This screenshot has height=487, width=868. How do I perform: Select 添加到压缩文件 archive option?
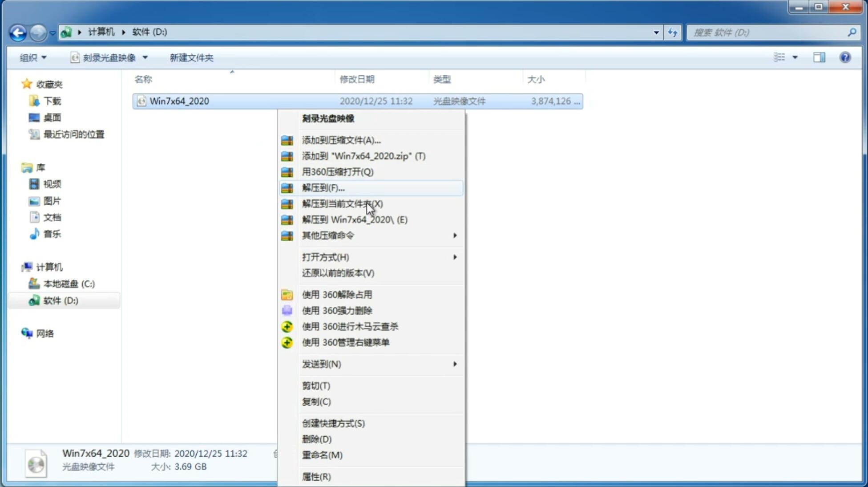340,140
